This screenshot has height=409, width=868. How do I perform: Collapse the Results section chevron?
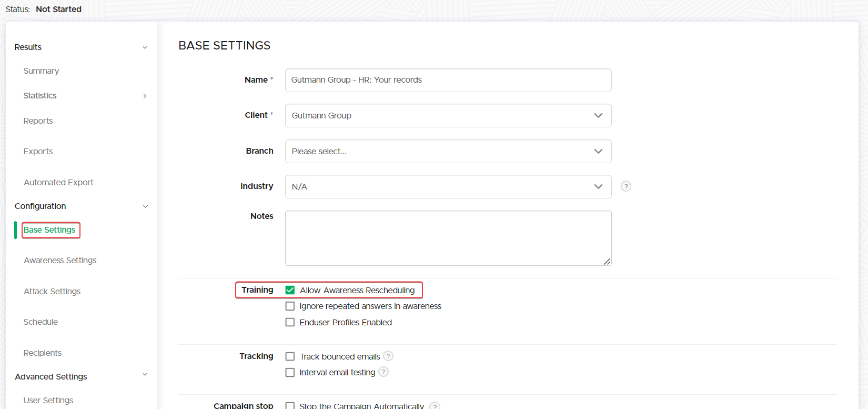pyautogui.click(x=145, y=47)
